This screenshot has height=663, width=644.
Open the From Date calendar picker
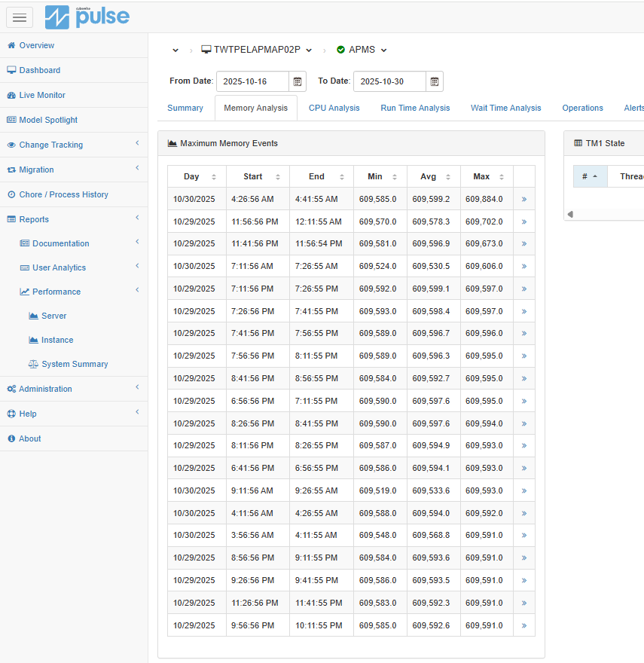pos(298,81)
